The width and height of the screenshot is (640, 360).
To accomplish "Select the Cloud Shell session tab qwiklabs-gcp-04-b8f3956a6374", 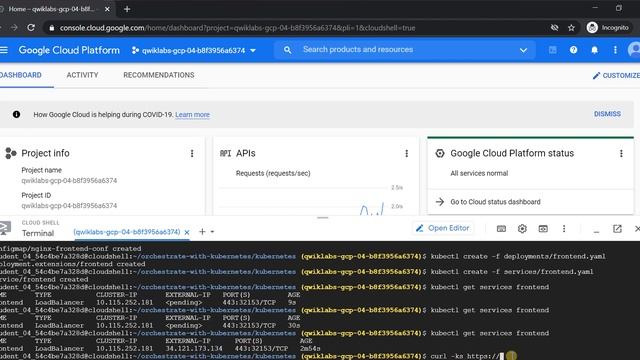I will 127,232.
